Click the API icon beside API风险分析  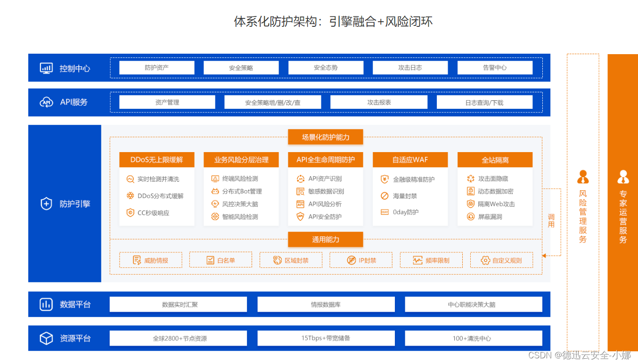(300, 204)
